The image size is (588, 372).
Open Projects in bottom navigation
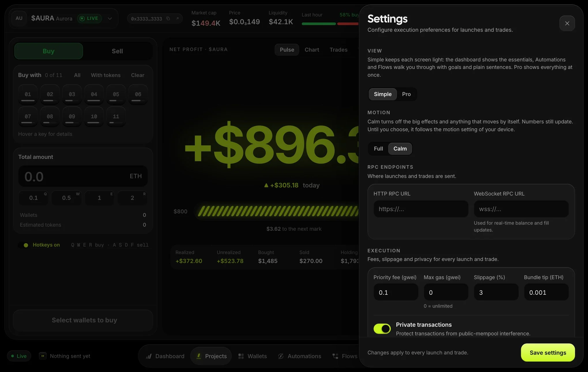[211, 356]
